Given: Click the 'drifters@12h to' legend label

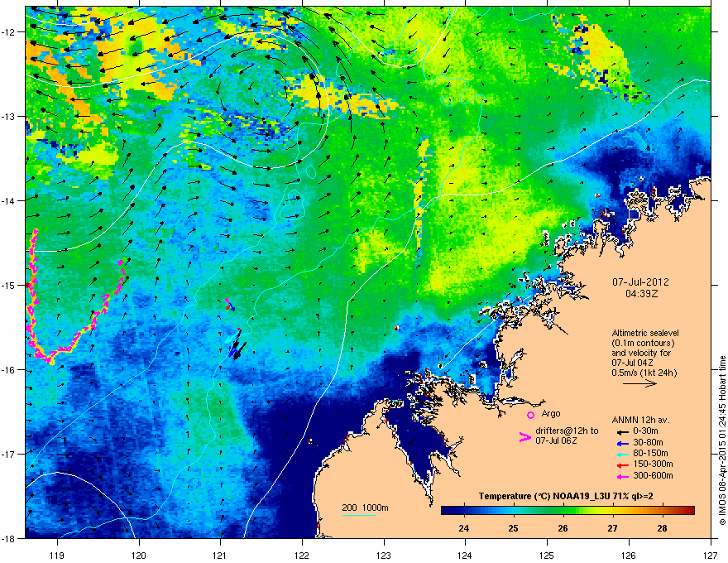Looking at the screenshot, I should (x=567, y=431).
